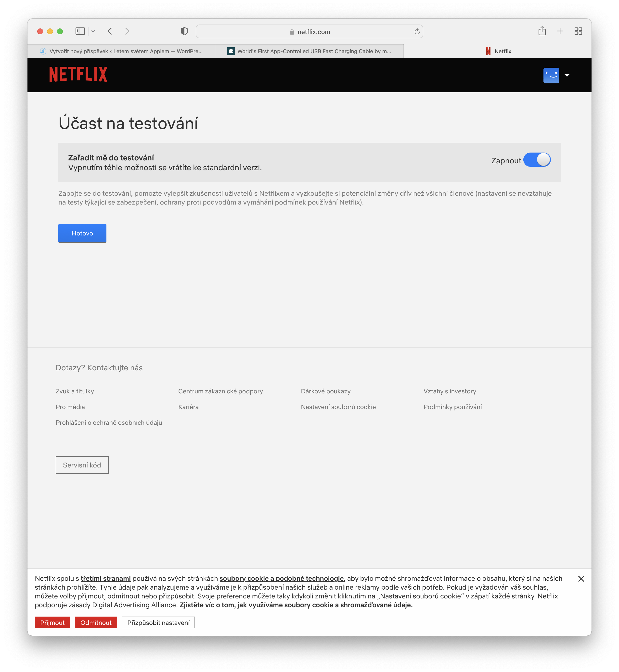Screen dimensions: 619x672
Task: Click the Hotovo button
Action: click(x=82, y=233)
